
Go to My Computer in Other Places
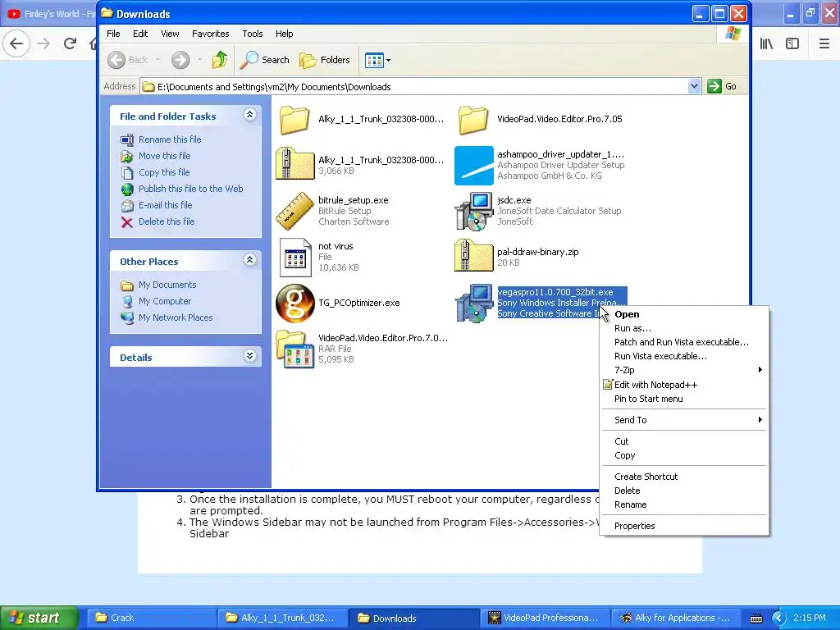(x=164, y=301)
